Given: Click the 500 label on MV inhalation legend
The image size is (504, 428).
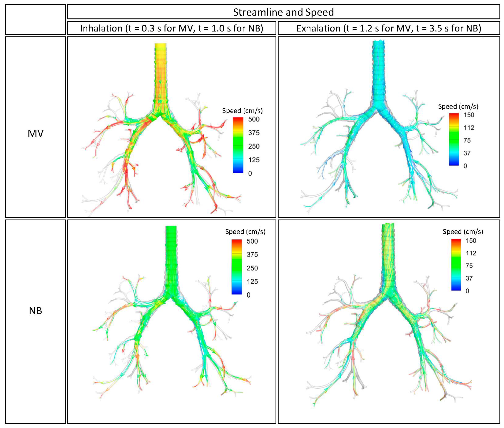Looking at the screenshot, I should pyautogui.click(x=254, y=119).
